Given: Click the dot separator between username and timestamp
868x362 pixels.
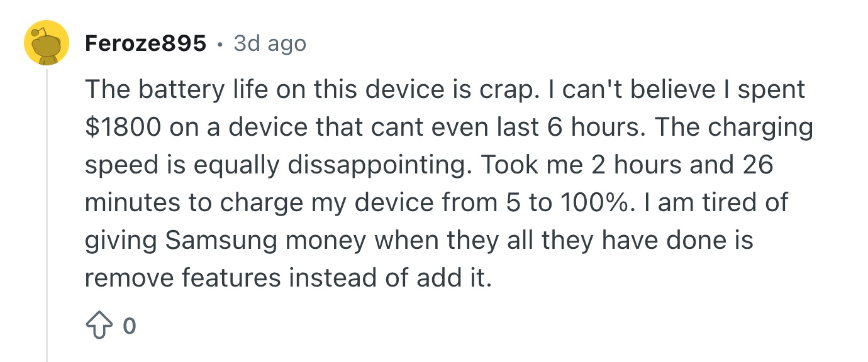Looking at the screenshot, I should point(220,44).
